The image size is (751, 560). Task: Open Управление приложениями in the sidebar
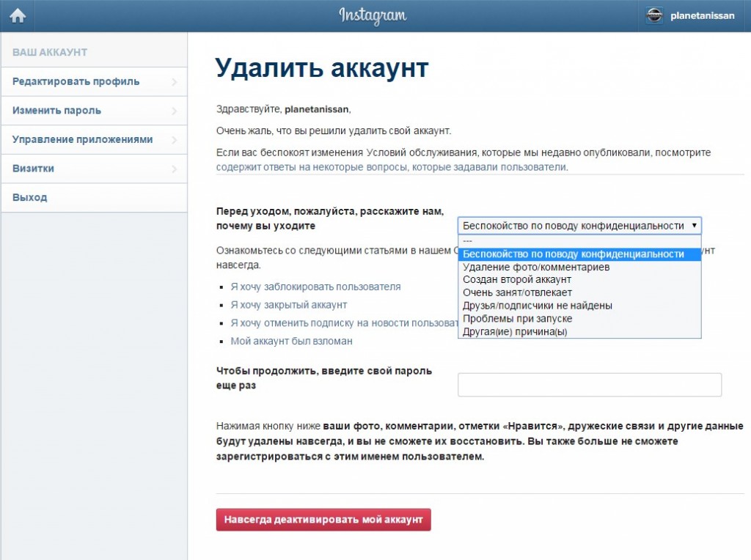[x=94, y=140]
